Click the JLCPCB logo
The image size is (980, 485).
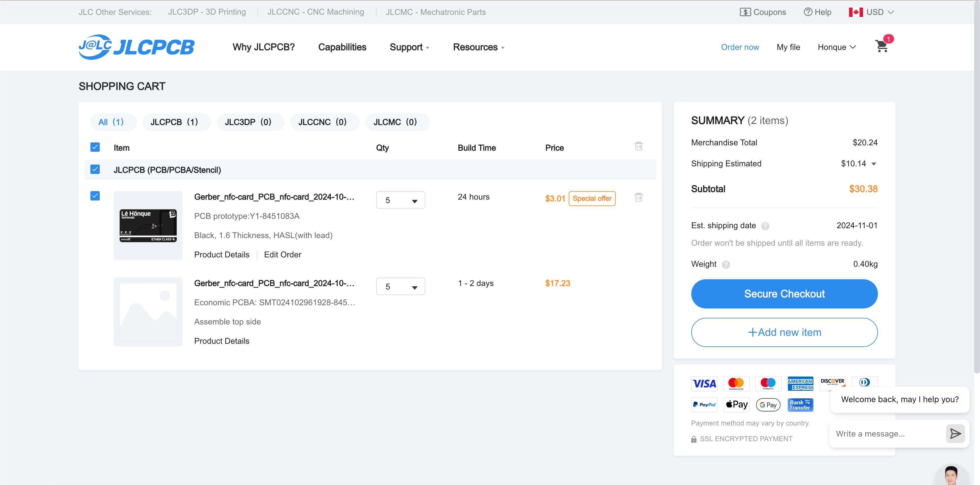(x=136, y=47)
